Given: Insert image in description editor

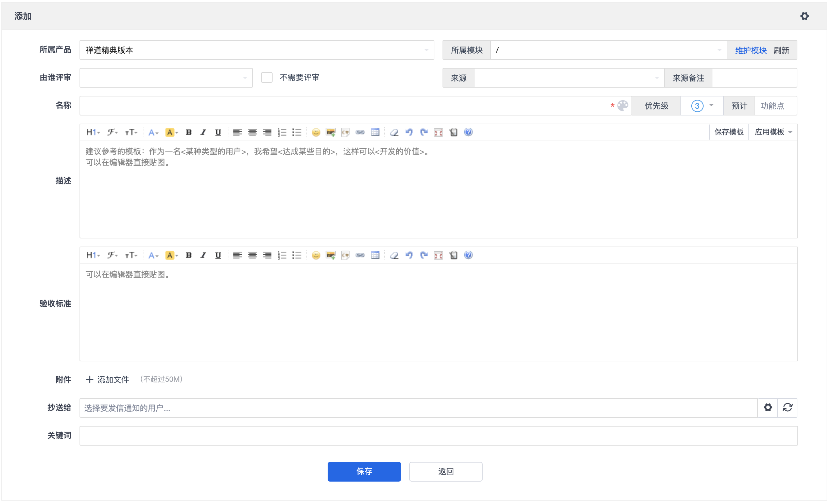Looking at the screenshot, I should (x=330, y=132).
